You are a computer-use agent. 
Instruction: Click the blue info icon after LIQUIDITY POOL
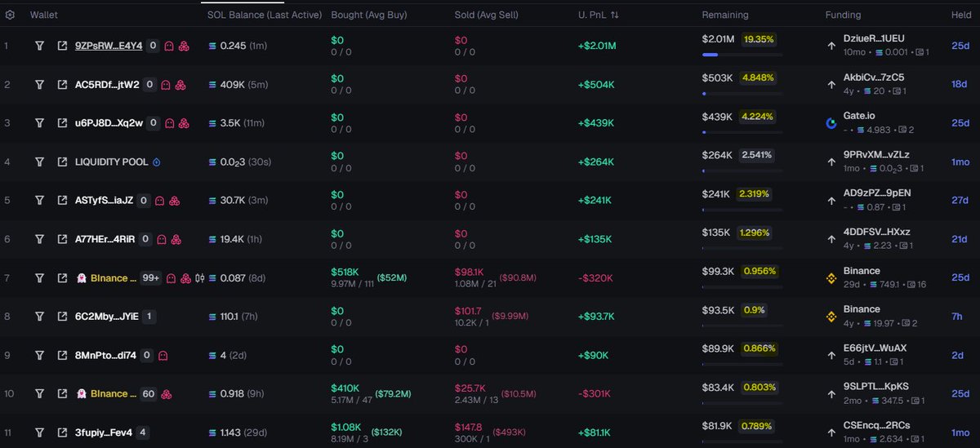click(157, 162)
